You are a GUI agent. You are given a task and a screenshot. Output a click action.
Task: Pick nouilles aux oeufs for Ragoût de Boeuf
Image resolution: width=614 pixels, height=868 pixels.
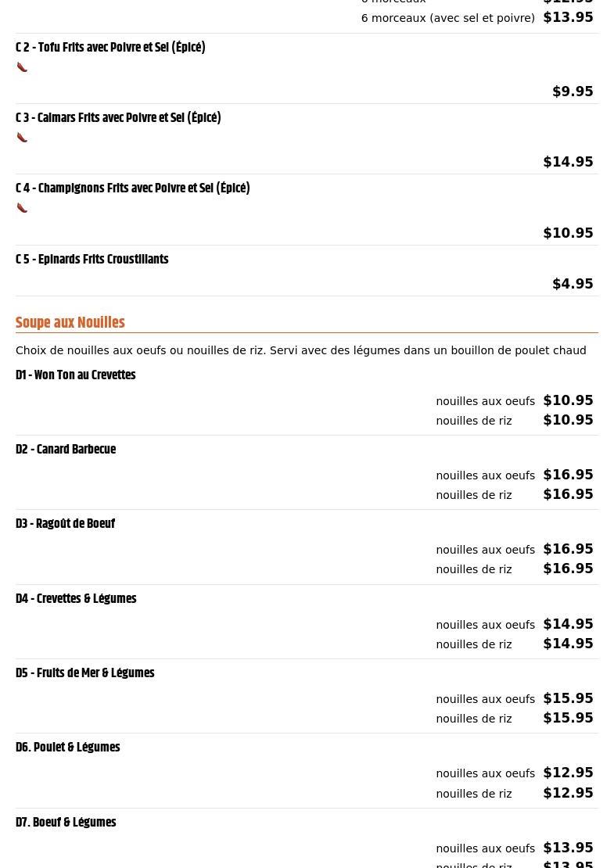pyautogui.click(x=485, y=550)
